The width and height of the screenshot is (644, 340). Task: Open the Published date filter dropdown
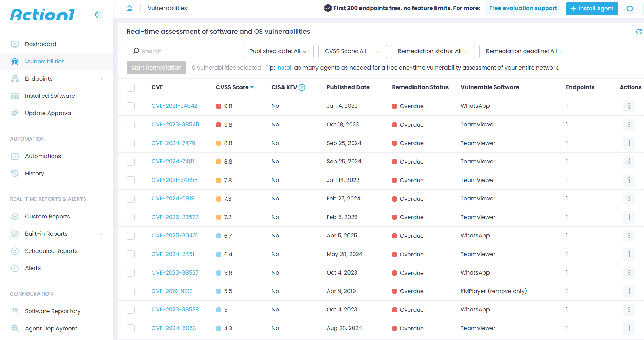coord(278,51)
